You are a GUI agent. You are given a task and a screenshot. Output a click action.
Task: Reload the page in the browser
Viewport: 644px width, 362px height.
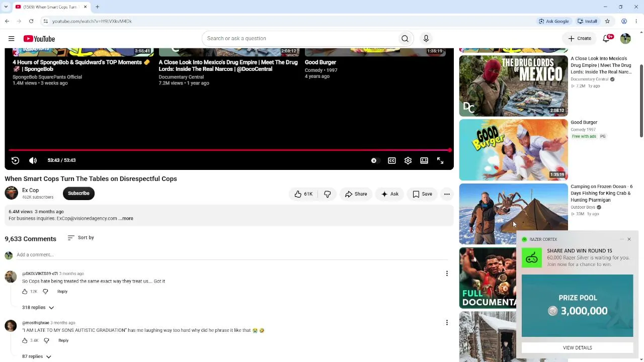point(31,21)
